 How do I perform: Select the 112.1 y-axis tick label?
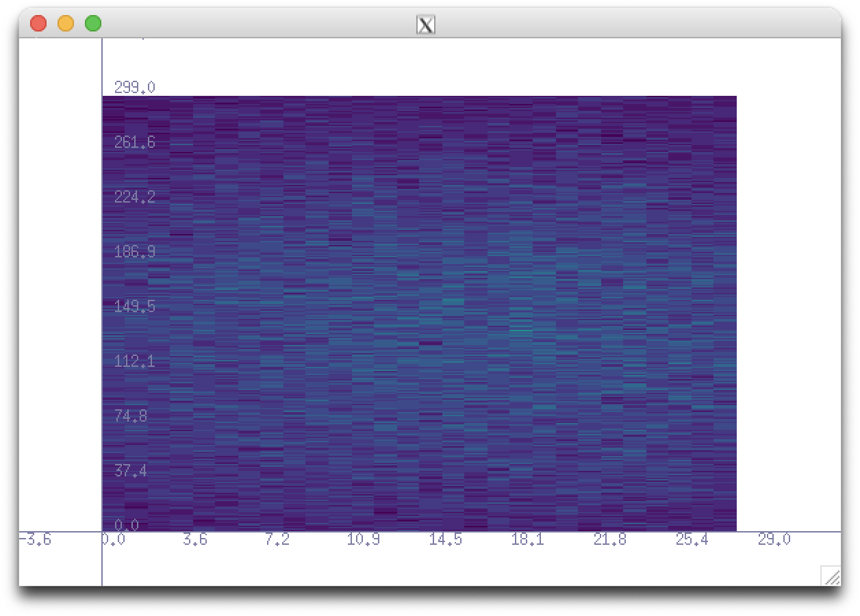(134, 361)
